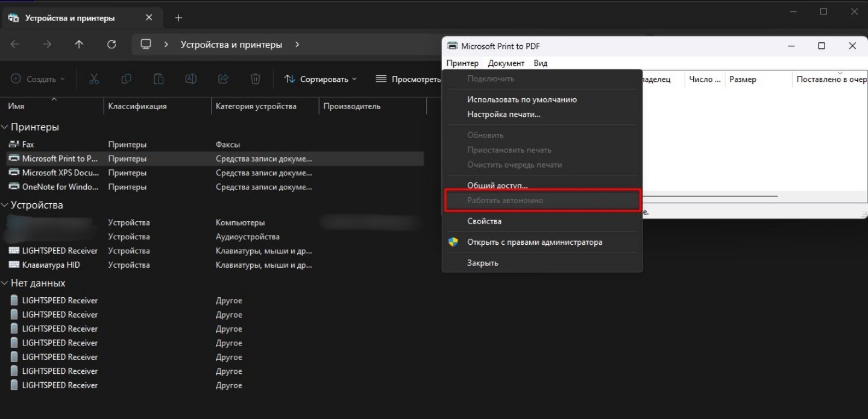The image size is (868, 419).
Task: Choose Настройка печати... from the menu
Action: [542, 114]
